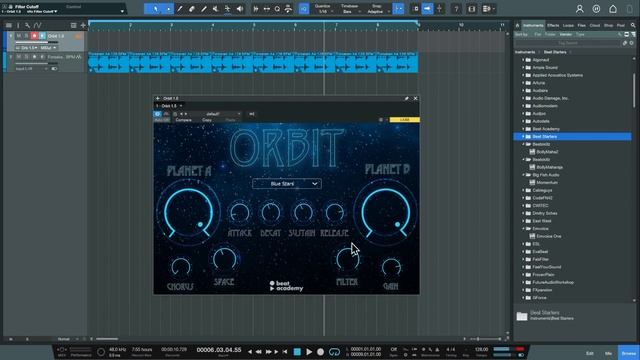The image size is (640, 360).
Task: Toggle the Snap button in toolbar
Action: click(398, 9)
